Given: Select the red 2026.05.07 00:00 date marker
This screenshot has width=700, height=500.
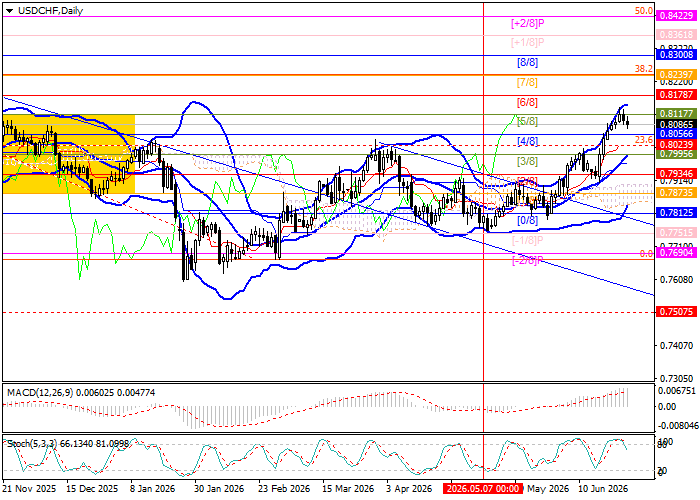Looking at the screenshot, I should point(483,489).
